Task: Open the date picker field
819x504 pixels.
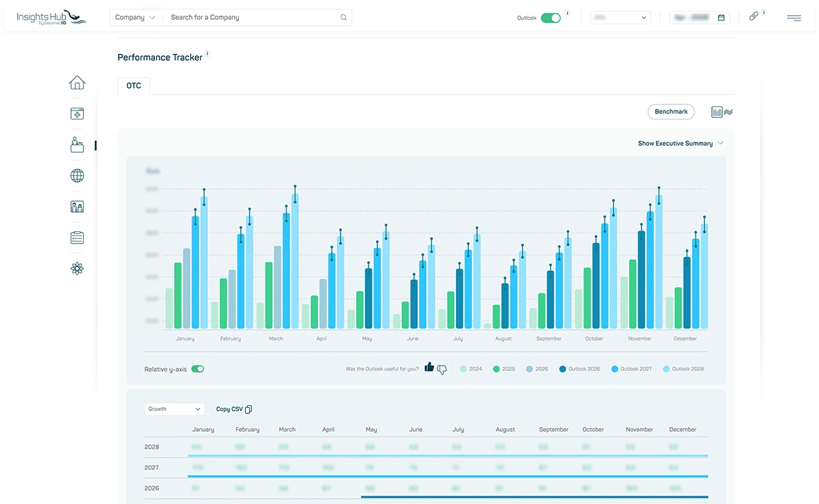Action: click(x=700, y=18)
